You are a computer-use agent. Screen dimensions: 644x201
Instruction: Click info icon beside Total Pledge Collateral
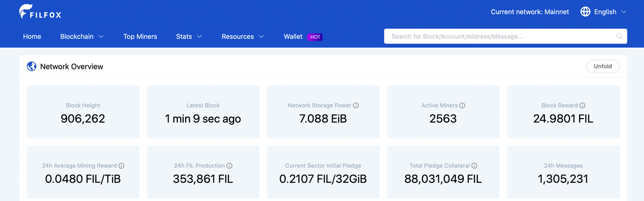[x=474, y=166]
